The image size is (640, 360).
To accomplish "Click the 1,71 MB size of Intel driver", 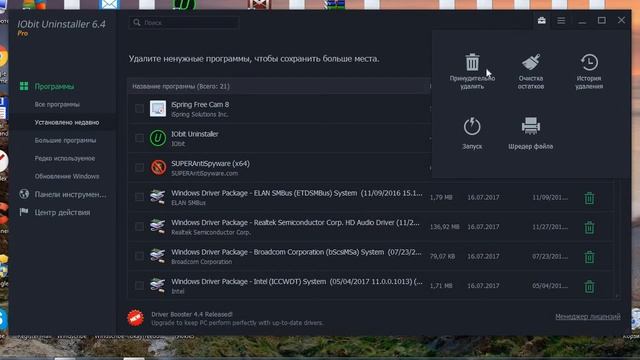I will pyautogui.click(x=441, y=286).
